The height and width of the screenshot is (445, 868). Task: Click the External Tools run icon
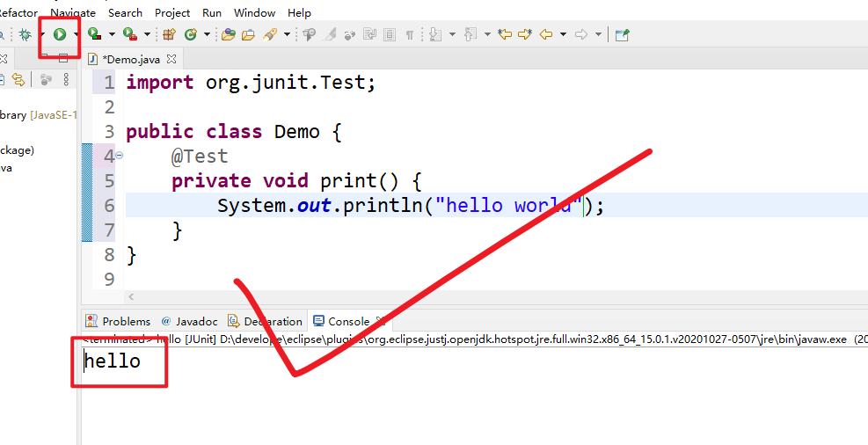(130, 35)
